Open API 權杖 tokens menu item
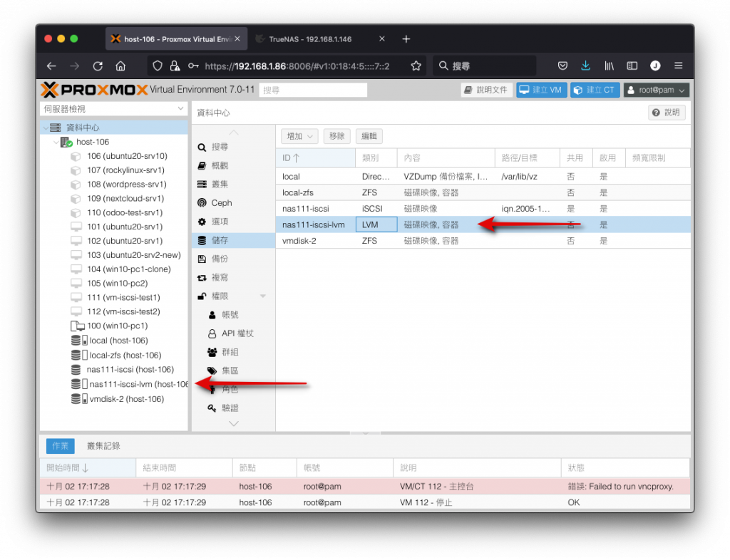The width and height of the screenshot is (730, 560). click(x=233, y=333)
